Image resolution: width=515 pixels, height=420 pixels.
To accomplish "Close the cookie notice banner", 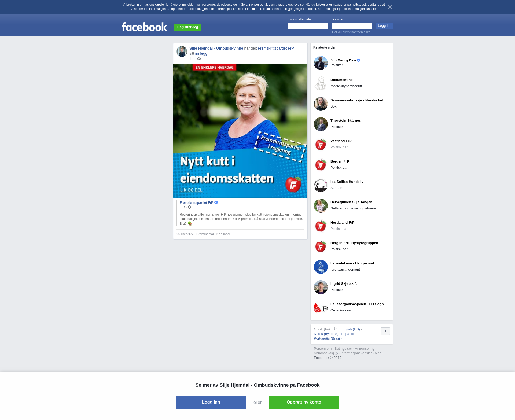I will (390, 7).
